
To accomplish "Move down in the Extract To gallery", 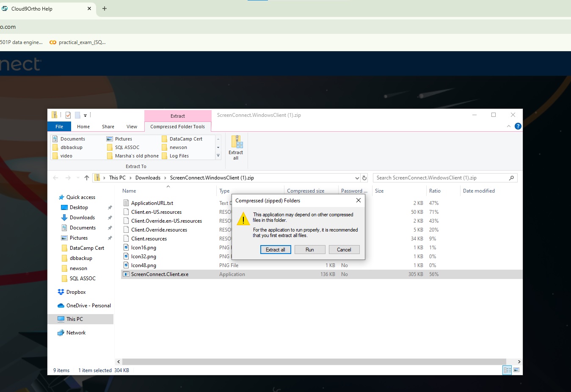I will (x=218, y=147).
